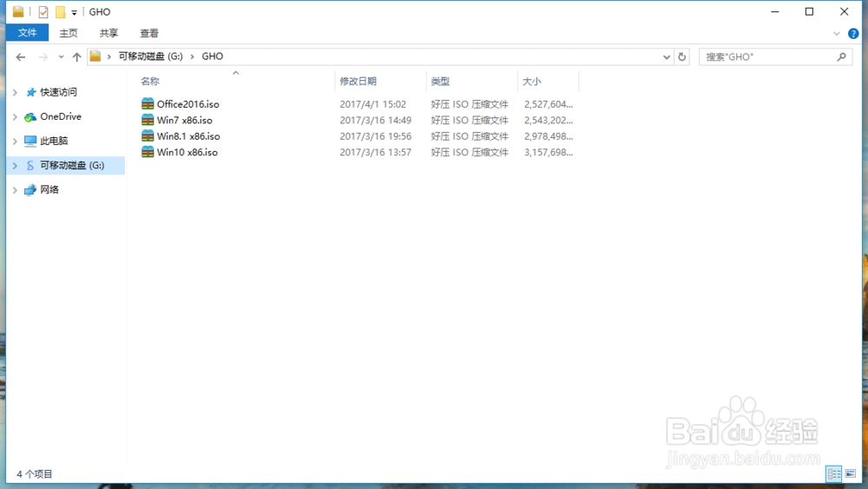This screenshot has height=489, width=868.
Task: Expand the chevron before 可移动磁盘 in the address bar
Action: click(109, 56)
